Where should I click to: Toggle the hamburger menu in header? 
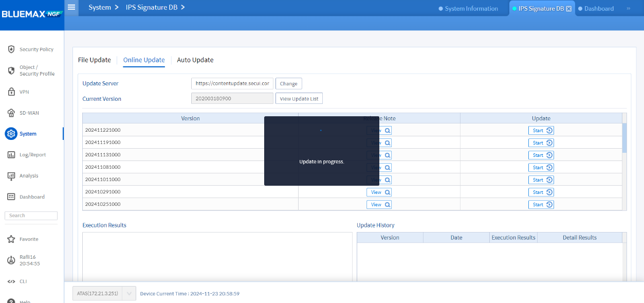point(71,7)
